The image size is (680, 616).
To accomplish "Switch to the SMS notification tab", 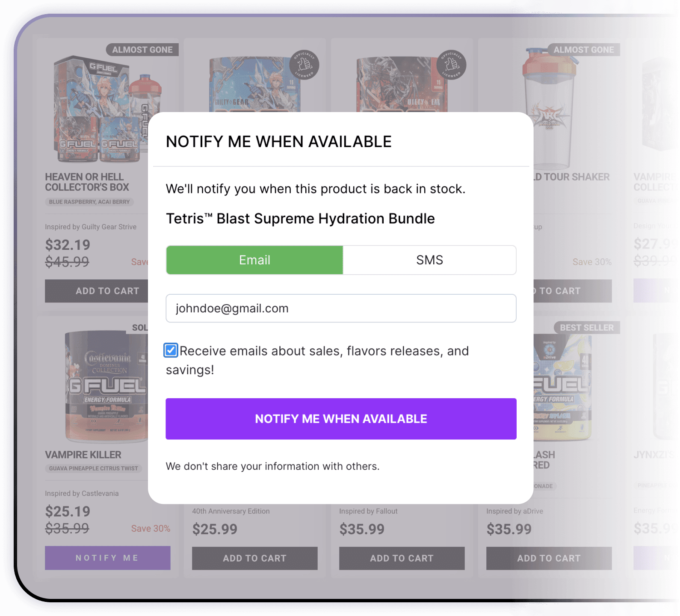I will tap(429, 260).
